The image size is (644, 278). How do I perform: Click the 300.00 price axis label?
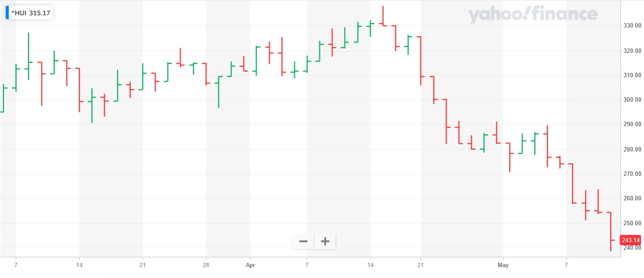(631, 100)
